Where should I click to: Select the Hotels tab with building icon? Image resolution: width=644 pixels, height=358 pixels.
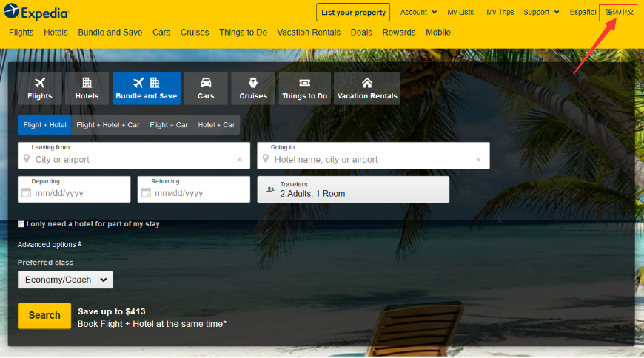click(87, 88)
